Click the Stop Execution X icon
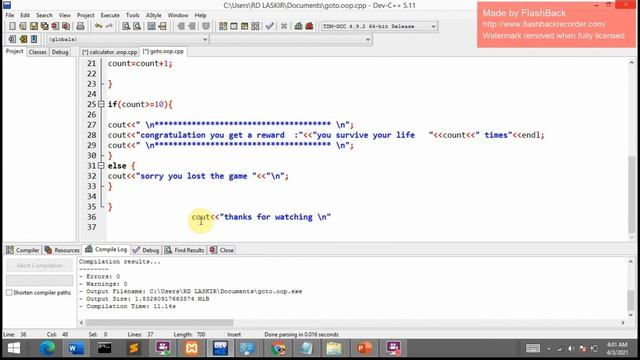 coord(284,26)
